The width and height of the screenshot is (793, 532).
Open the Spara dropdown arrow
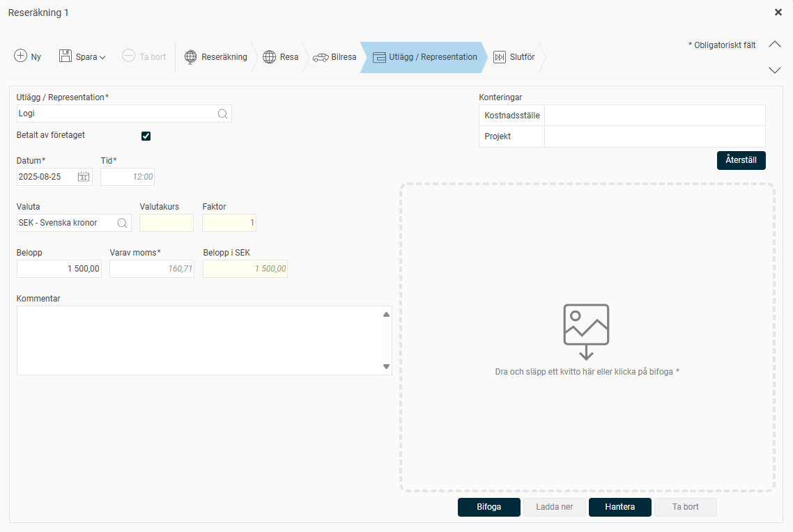point(102,58)
